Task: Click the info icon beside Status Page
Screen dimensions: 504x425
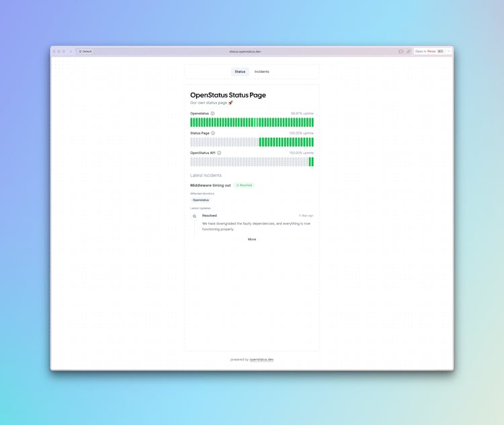Action: (213, 133)
